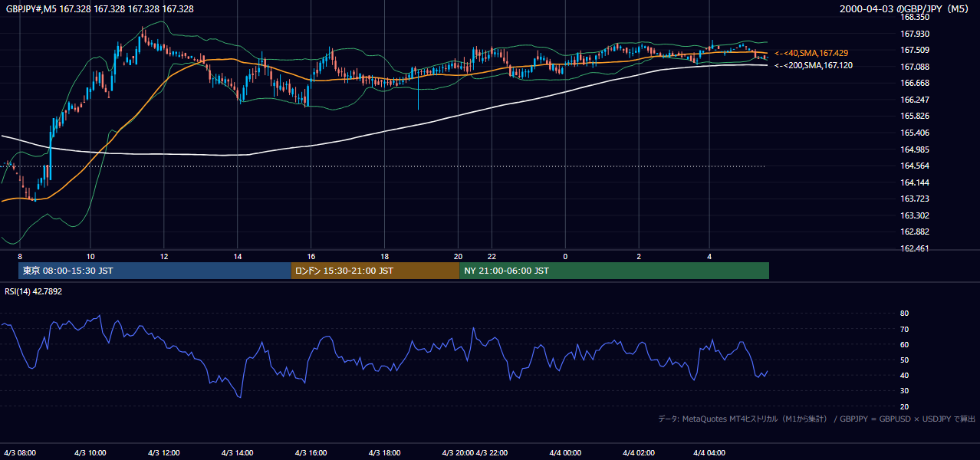Image resolution: width=980 pixels, height=460 pixels.
Task: Click price axis value 163.302
Action: pyautogui.click(x=915, y=215)
